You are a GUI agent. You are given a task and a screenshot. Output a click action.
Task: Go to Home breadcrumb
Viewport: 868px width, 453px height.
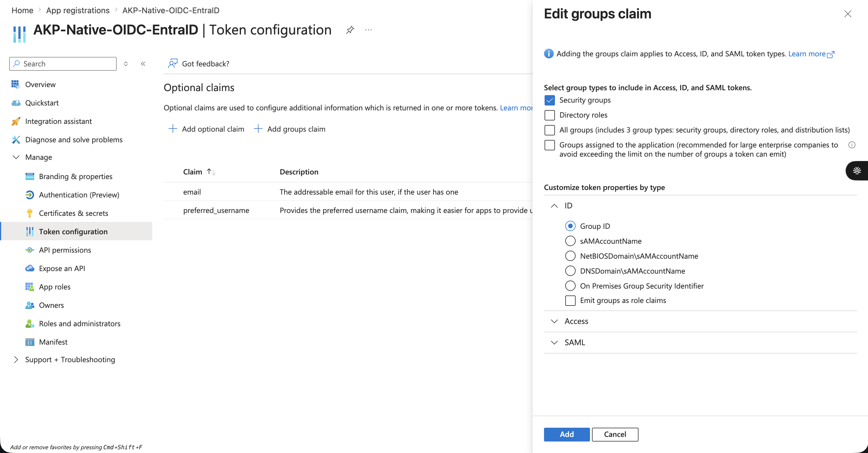coord(22,10)
